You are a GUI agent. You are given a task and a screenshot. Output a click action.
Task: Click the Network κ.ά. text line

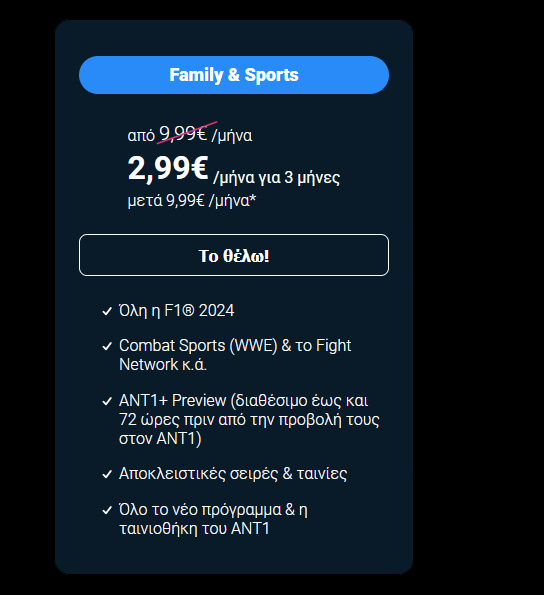tap(163, 364)
